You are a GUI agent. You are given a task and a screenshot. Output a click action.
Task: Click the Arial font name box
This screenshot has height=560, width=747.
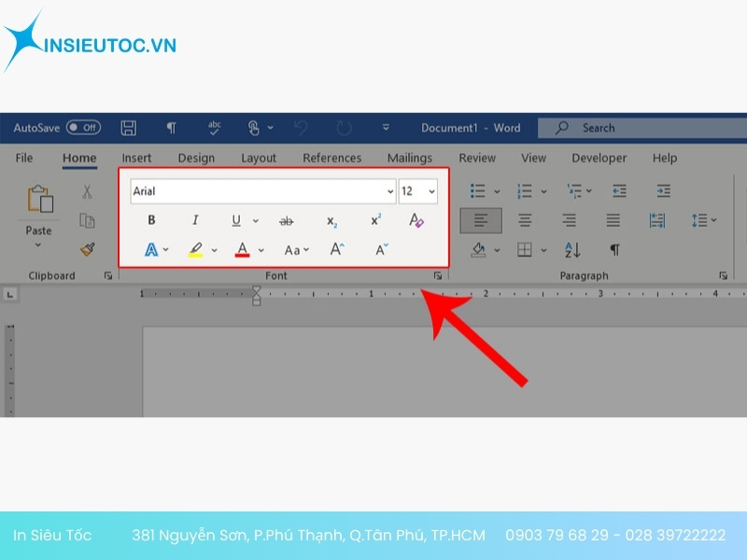point(257,191)
